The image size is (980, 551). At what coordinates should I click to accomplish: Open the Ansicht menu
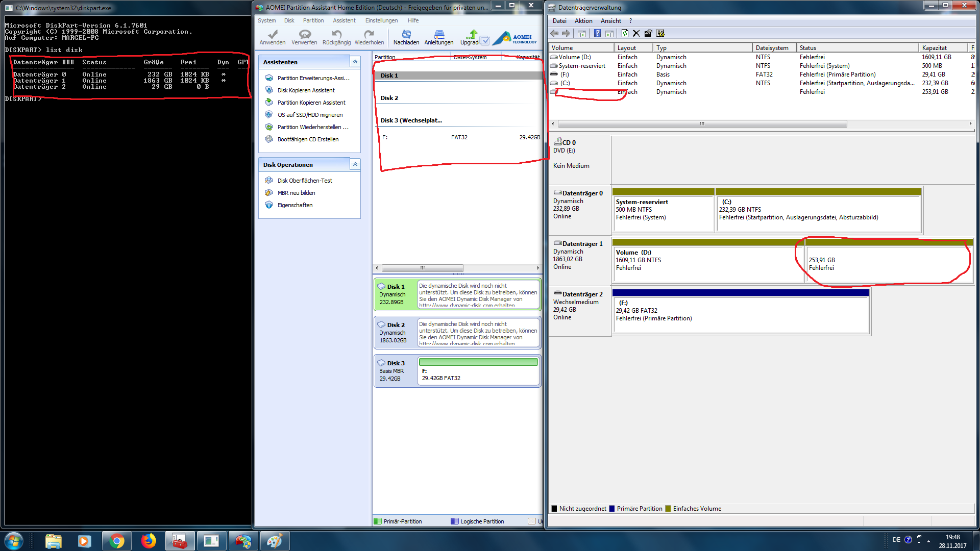click(610, 21)
